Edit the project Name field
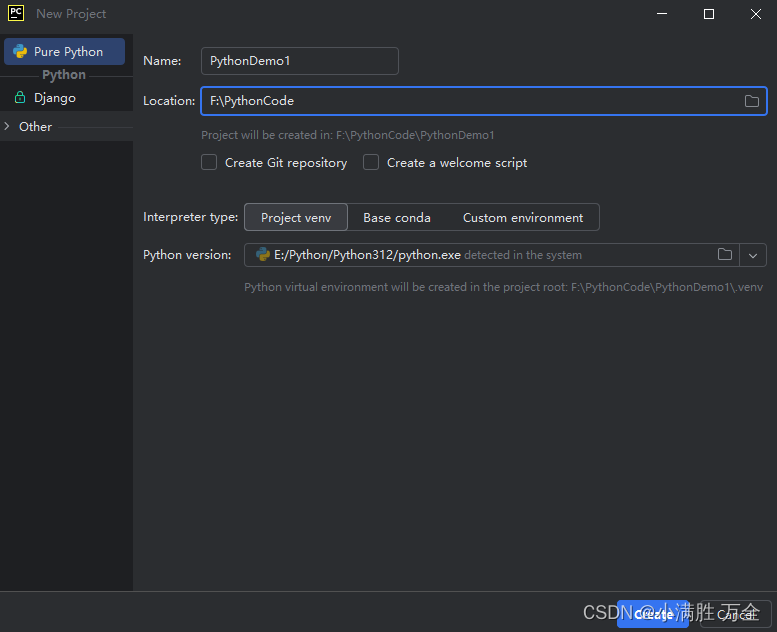This screenshot has width=777, height=632. [299, 61]
